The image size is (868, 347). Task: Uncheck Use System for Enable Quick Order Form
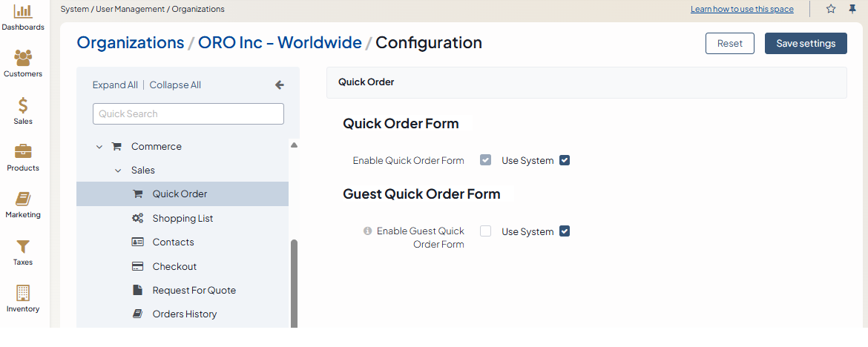[x=565, y=160]
